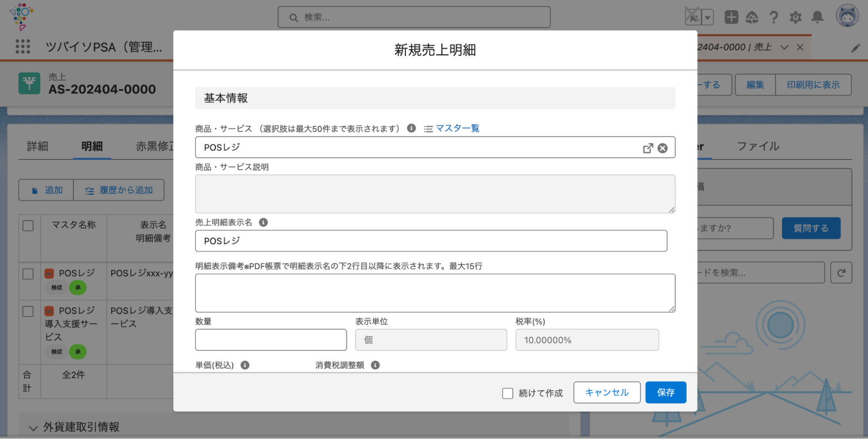Viewport: 868px width, 439px height.
Task: Click the orange icon on POSレジ導入支援サービス row
Action: pos(49,311)
